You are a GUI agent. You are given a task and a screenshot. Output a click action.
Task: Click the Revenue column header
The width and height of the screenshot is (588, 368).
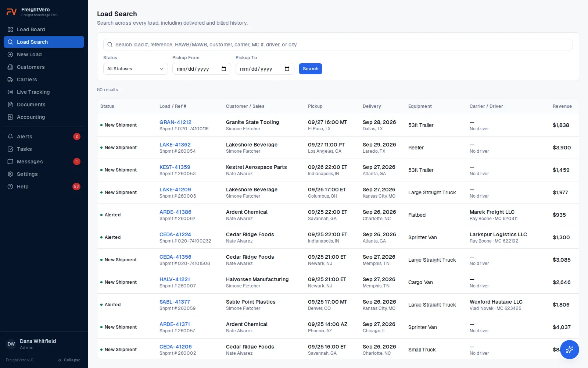(562, 106)
